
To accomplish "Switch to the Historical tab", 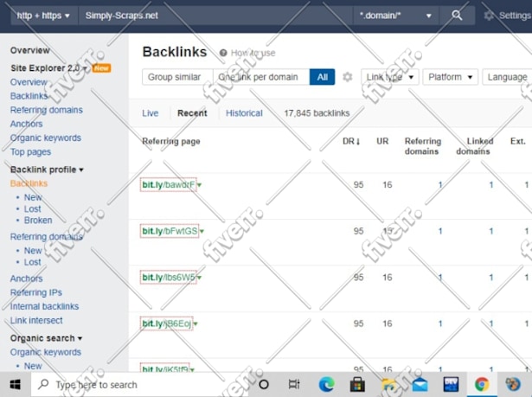I will (244, 113).
